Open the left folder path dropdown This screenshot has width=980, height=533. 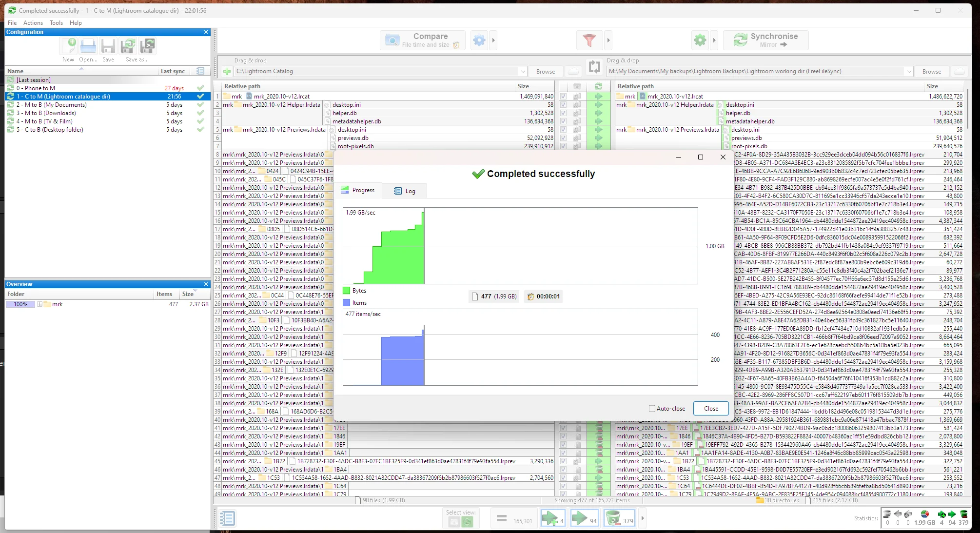[523, 72]
